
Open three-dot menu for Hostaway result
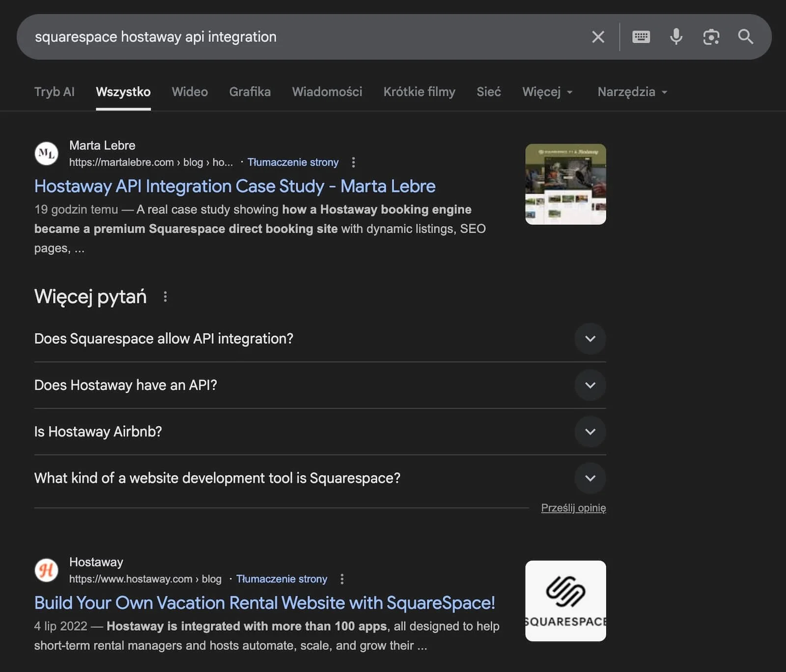pos(342,579)
